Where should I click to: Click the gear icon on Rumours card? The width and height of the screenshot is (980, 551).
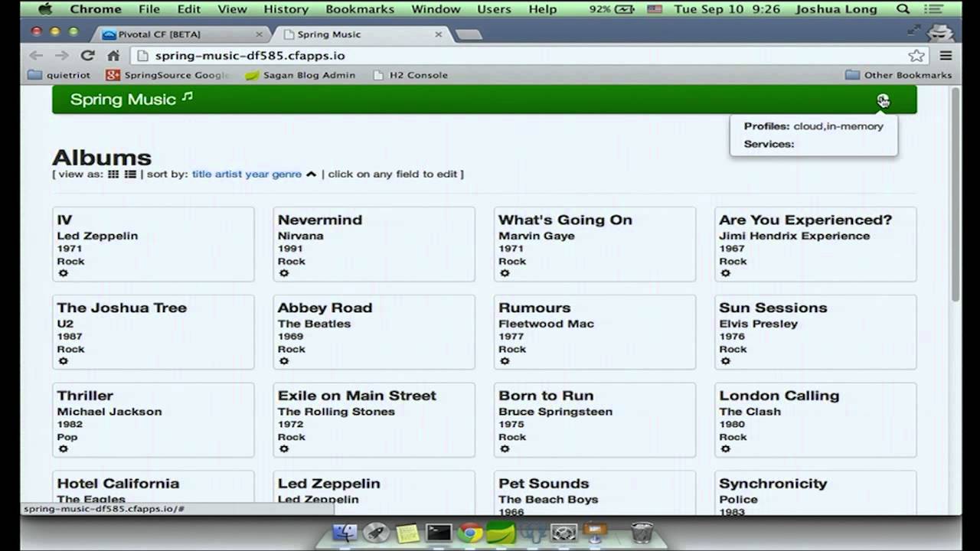coord(505,361)
